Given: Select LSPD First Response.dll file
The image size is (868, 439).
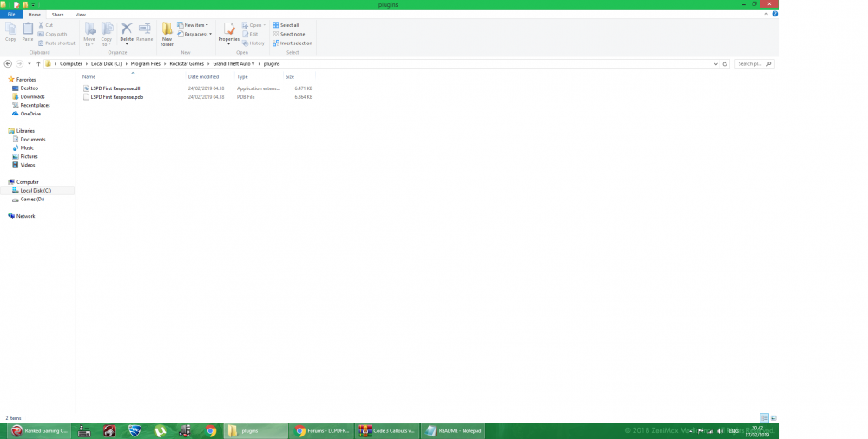Looking at the screenshot, I should point(115,88).
